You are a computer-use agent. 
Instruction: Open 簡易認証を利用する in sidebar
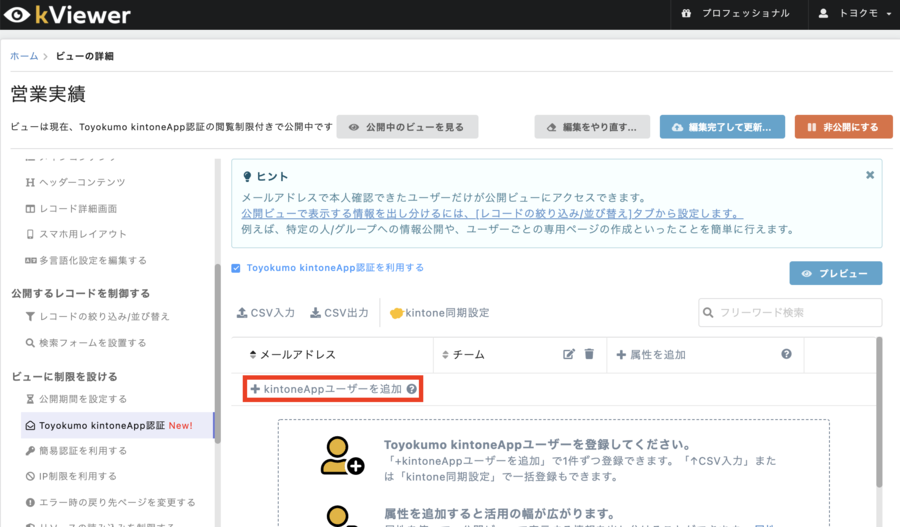[x=76, y=451]
